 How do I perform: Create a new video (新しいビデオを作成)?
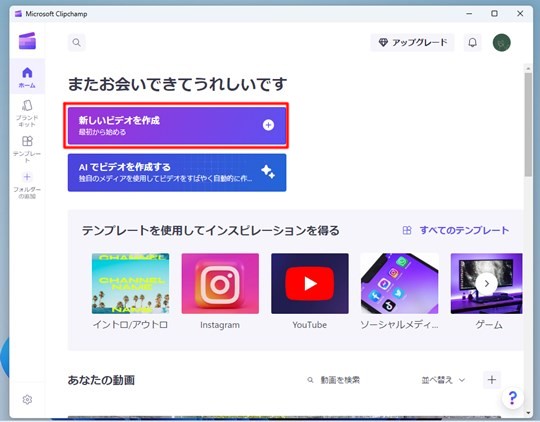coord(177,125)
